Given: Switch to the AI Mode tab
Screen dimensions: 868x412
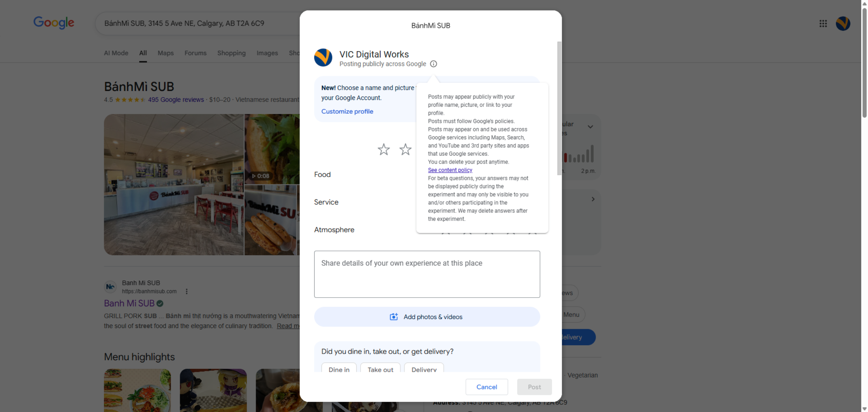Looking at the screenshot, I should click(116, 53).
